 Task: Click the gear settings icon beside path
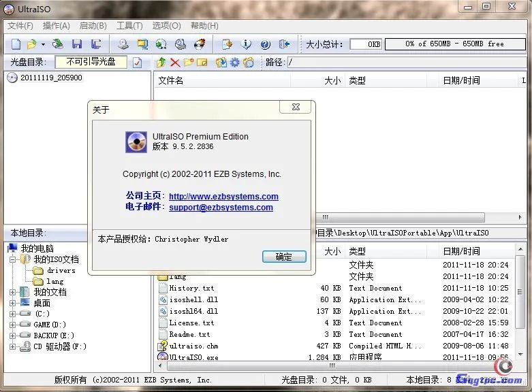click(x=234, y=63)
